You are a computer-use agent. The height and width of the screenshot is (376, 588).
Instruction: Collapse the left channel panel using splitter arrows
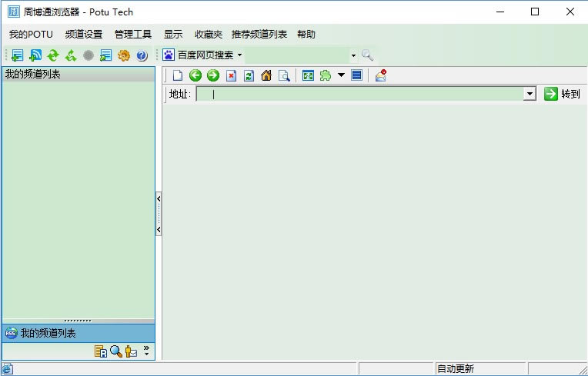(159, 214)
